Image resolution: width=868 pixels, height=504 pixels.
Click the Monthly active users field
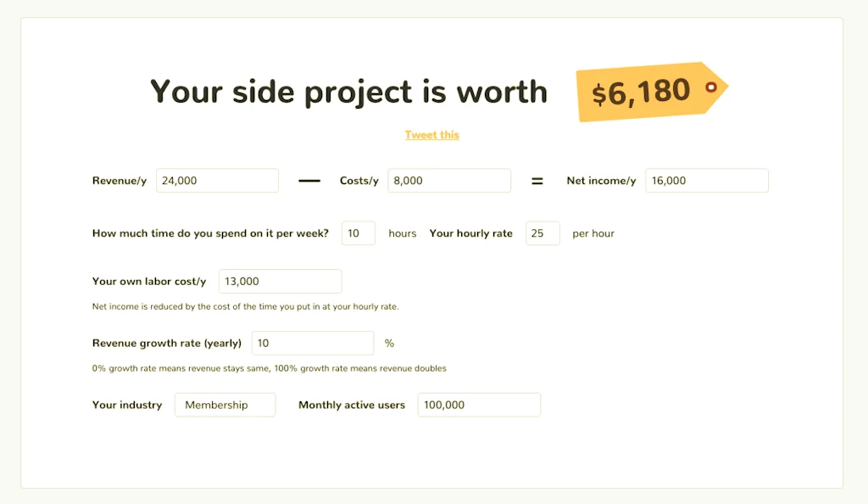(478, 405)
